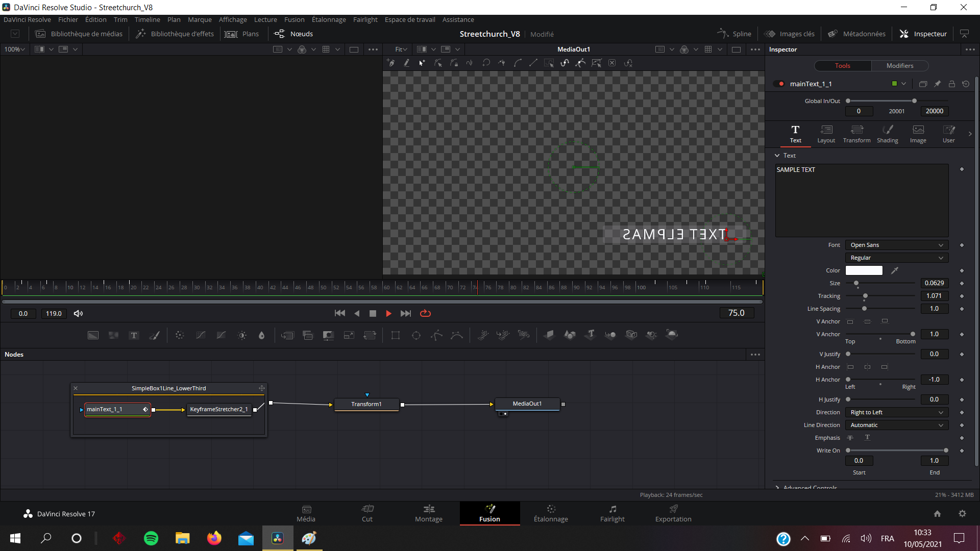The image size is (980, 551).
Task: Go to the Étalonnage page
Action: pos(551,513)
